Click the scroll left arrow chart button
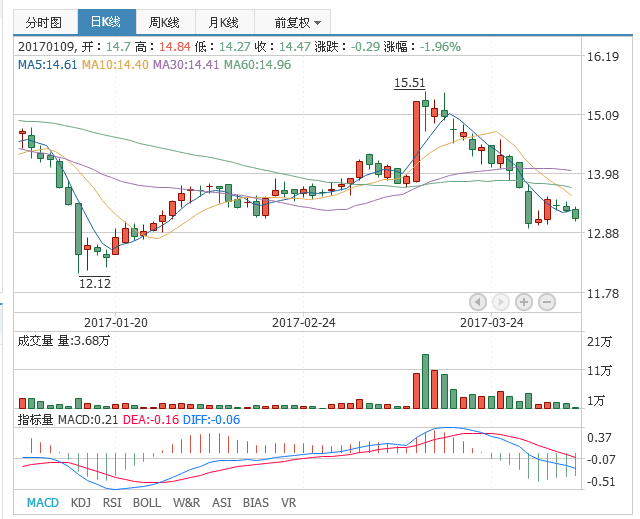This screenshot has height=519, width=640. [x=477, y=301]
